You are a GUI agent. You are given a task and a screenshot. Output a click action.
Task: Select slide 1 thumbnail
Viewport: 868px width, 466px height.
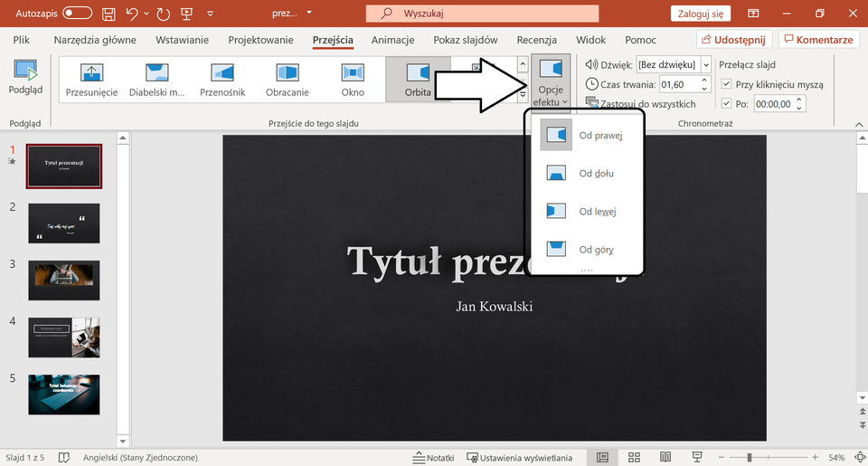point(64,166)
